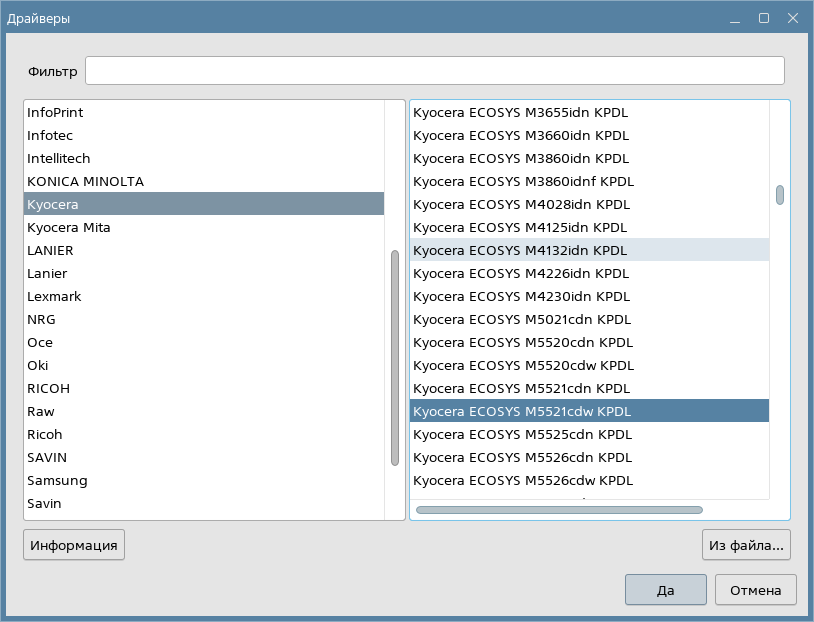The height and width of the screenshot is (622, 814).
Task: Select Kyocera ECOSYS M5521cdn KPDL
Action: (x=589, y=388)
